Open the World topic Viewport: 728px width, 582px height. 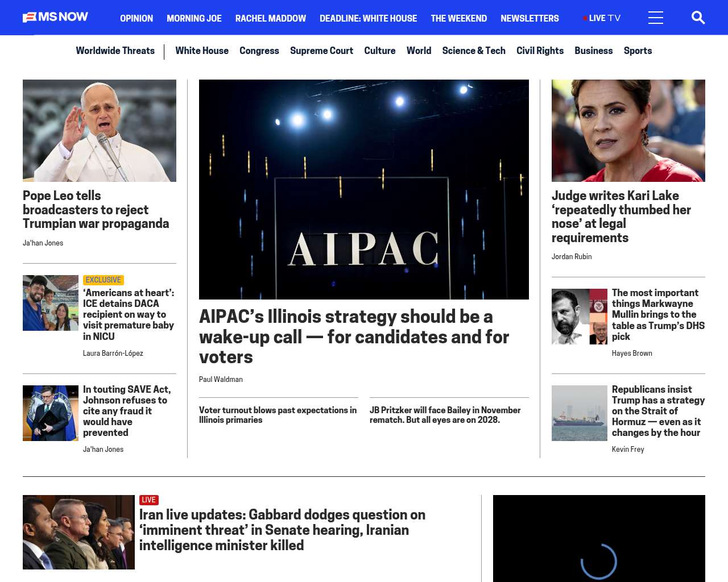(419, 51)
